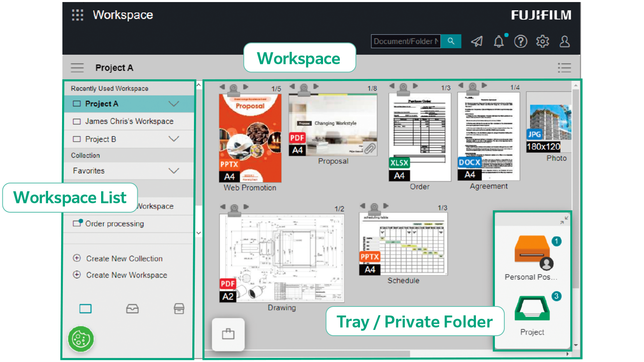Expand the Favorites collection
Image resolution: width=644 pixels, height=362 pixels.
(174, 171)
